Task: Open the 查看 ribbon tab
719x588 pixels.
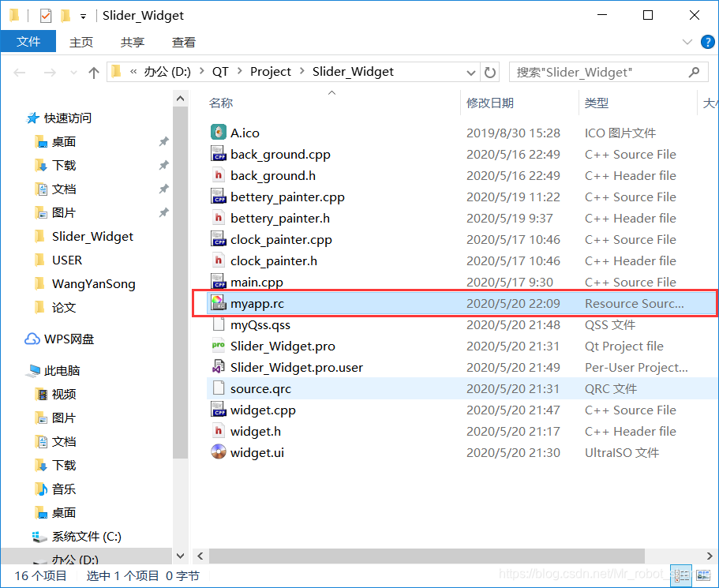Action: pyautogui.click(x=184, y=42)
